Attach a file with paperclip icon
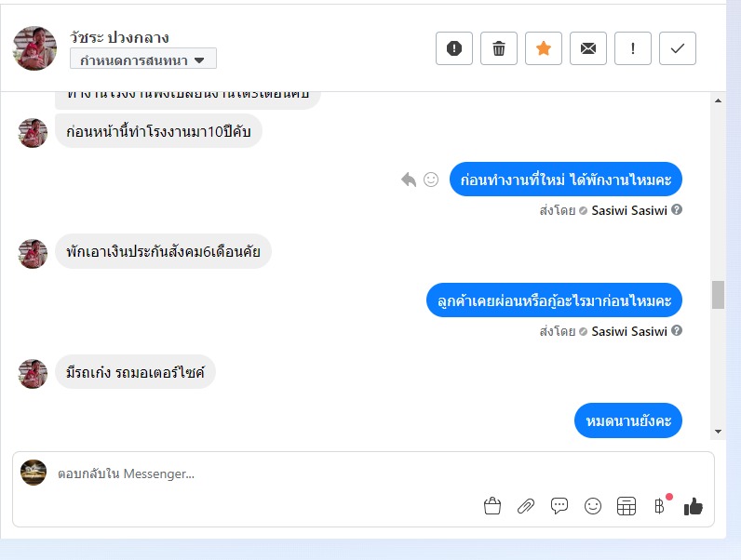This screenshot has width=741, height=560. [x=526, y=506]
